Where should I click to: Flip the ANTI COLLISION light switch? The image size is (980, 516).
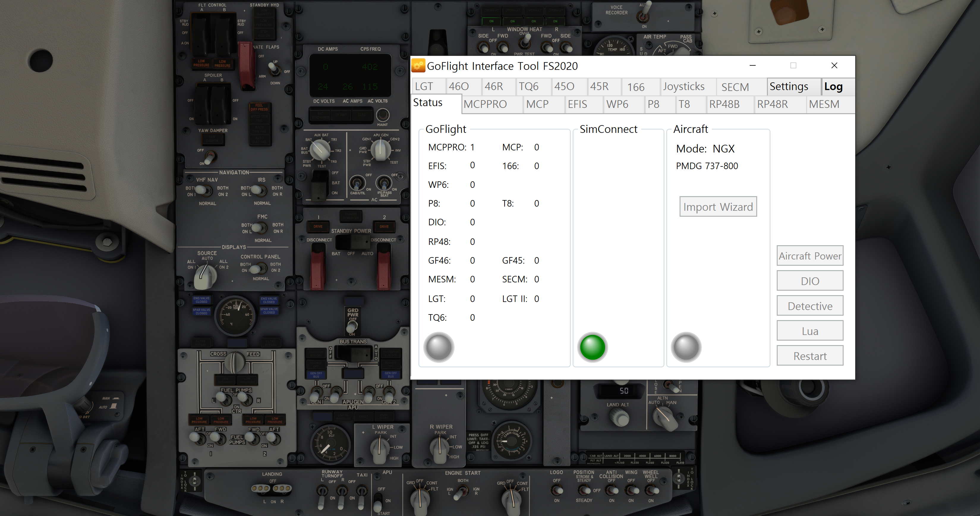[x=611, y=490]
